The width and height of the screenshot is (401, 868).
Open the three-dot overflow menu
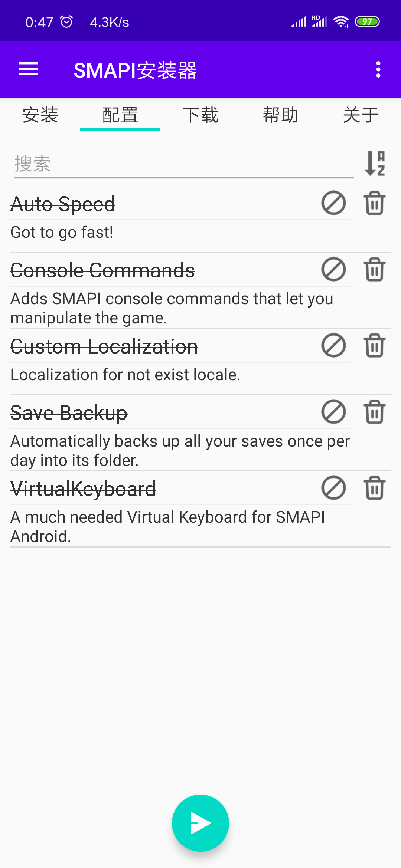click(378, 69)
